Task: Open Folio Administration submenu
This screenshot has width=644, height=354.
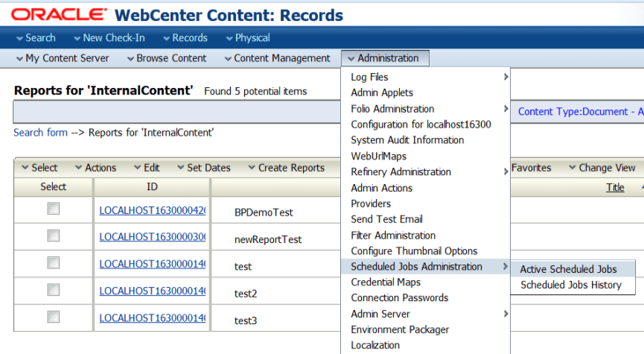Action: point(426,109)
